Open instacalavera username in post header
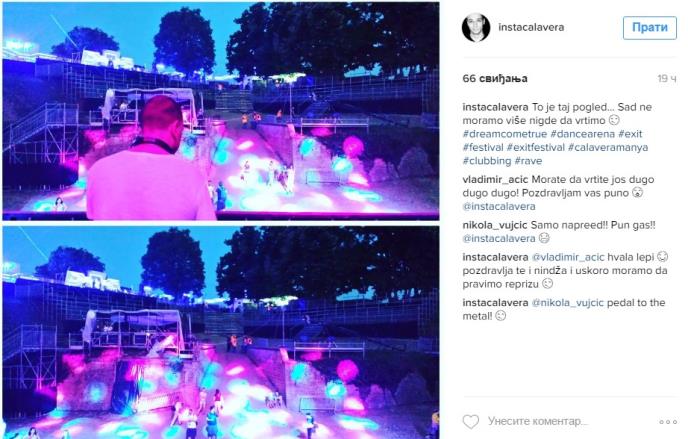The image size is (688, 439). [531, 27]
